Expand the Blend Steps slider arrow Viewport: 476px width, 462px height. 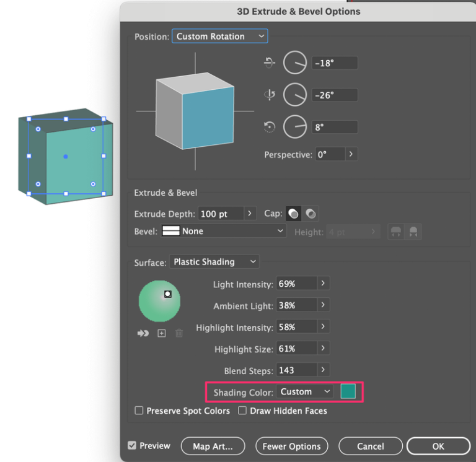324,370
